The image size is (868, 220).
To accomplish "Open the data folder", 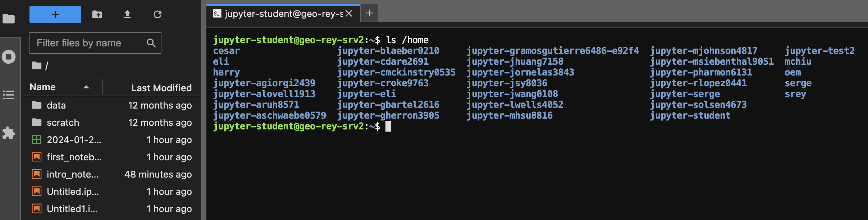I will click(56, 105).
